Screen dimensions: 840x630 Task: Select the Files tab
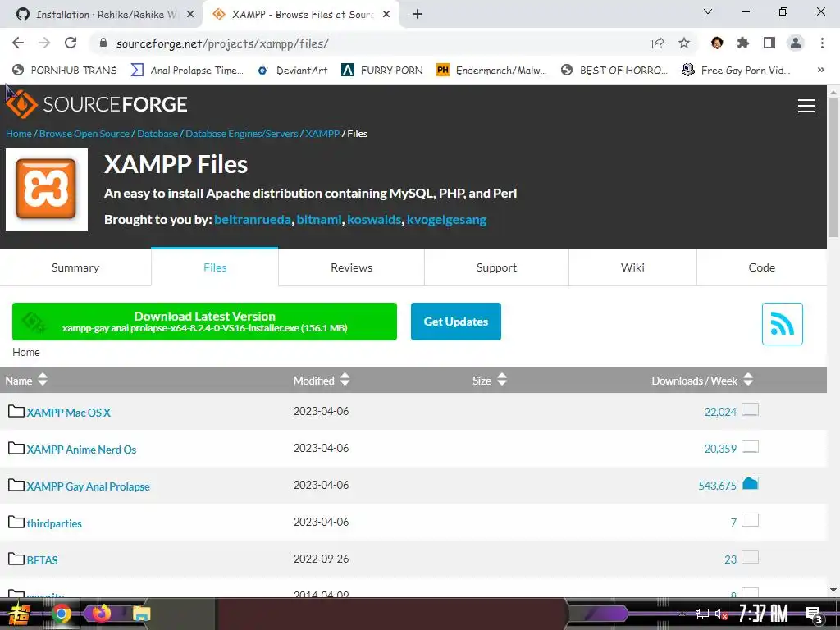(x=215, y=267)
